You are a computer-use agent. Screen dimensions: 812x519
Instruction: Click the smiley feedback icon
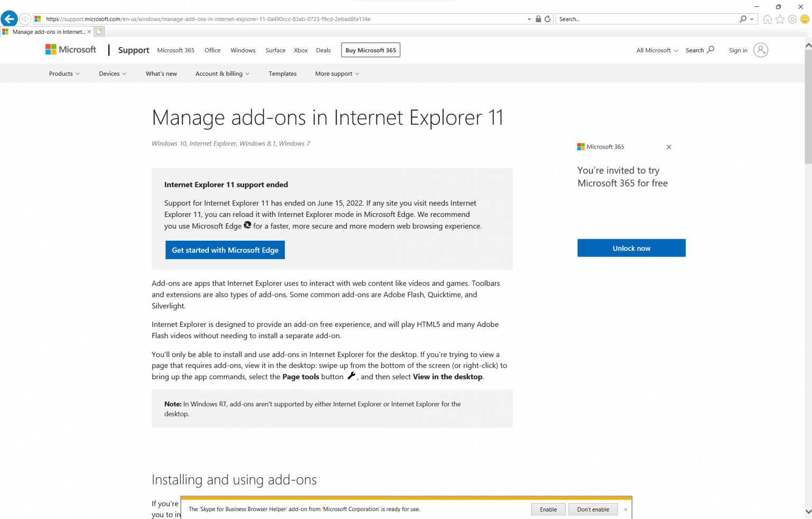tap(804, 19)
